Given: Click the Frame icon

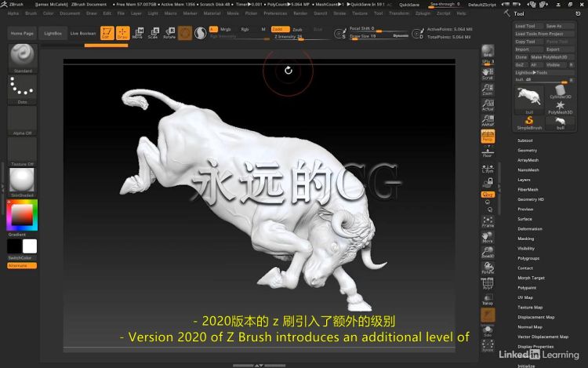Looking at the screenshot, I should coord(488,222).
